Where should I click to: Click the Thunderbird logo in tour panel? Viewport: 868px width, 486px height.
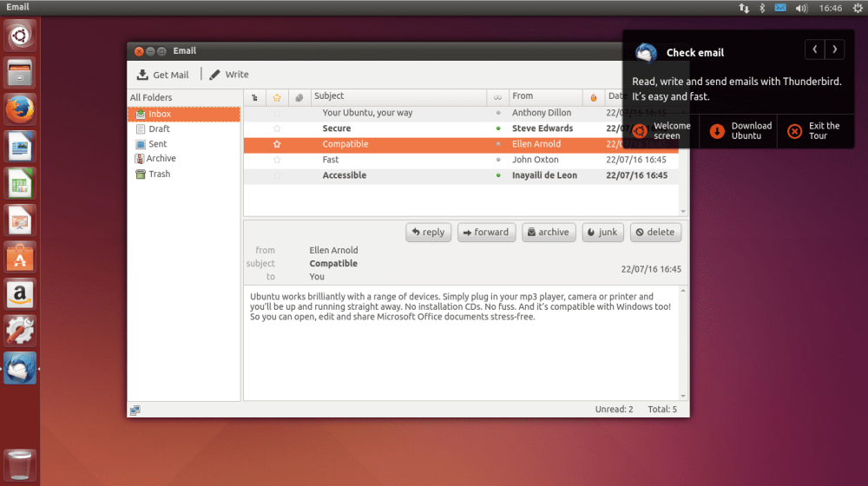click(646, 53)
